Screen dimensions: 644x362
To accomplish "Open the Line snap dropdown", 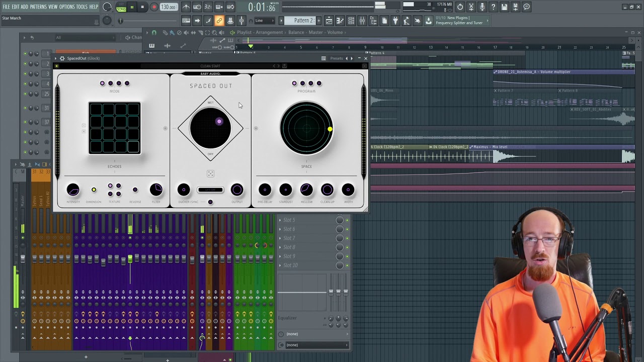I will (x=264, y=21).
